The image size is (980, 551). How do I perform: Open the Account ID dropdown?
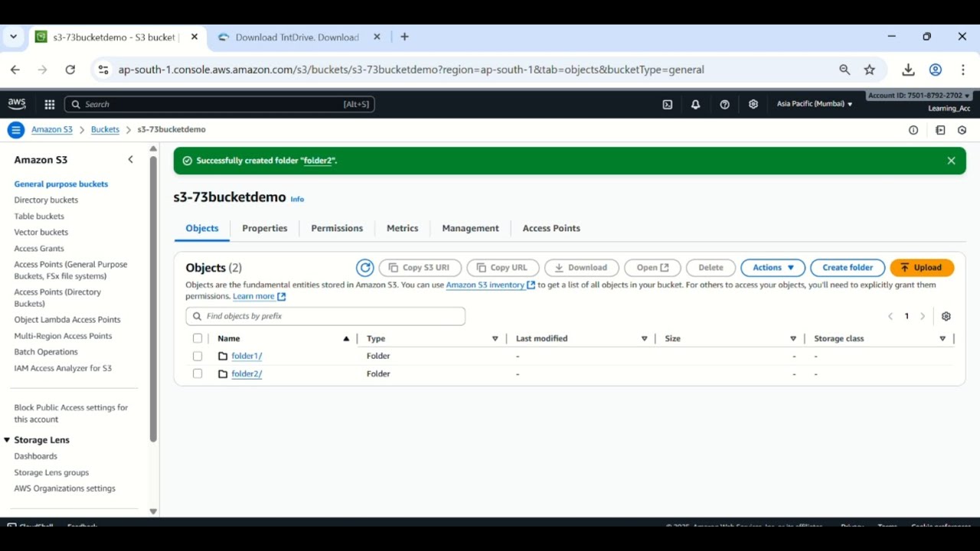click(919, 96)
